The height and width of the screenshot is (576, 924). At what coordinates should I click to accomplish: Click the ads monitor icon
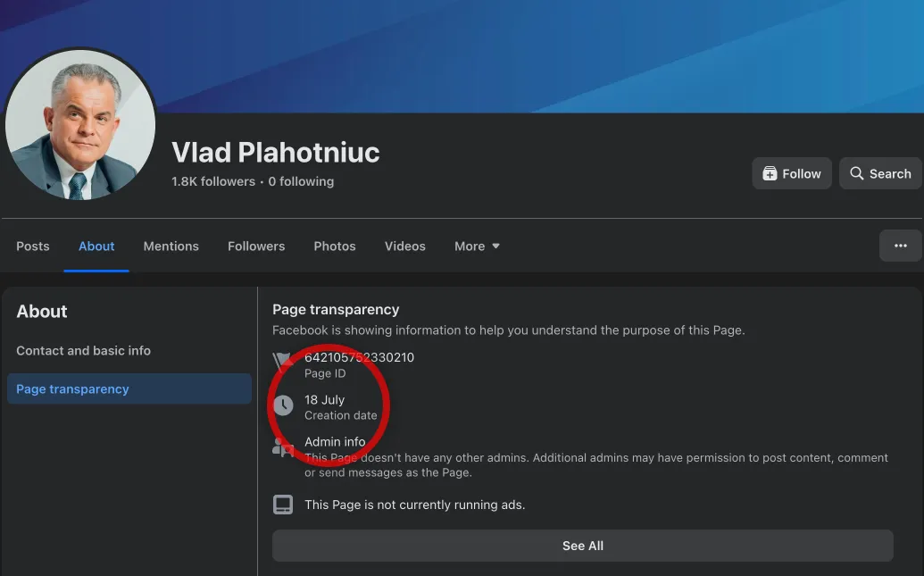tap(283, 505)
